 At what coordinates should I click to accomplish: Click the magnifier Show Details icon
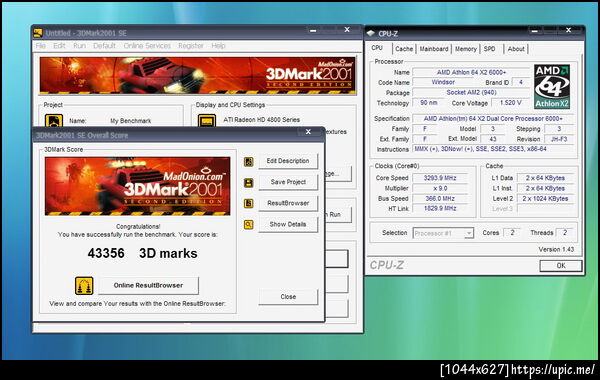coord(248,225)
